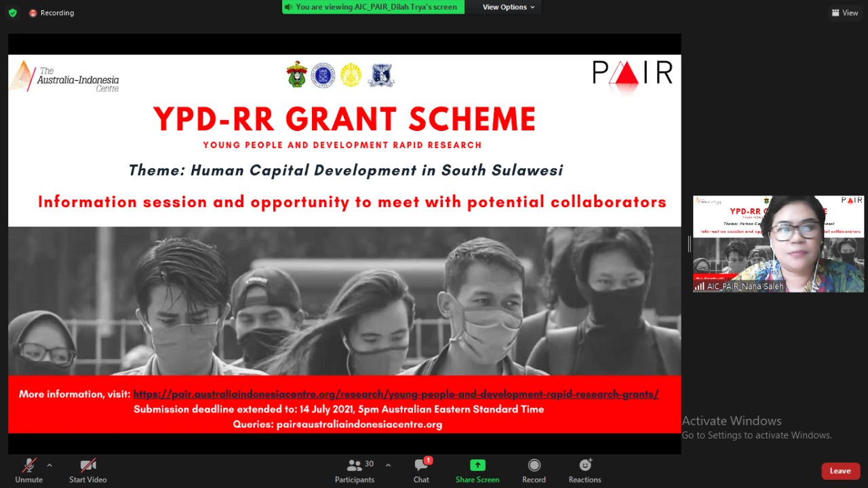This screenshot has height=488, width=868.
Task: Click the green encryption shield icon
Action: (12, 13)
